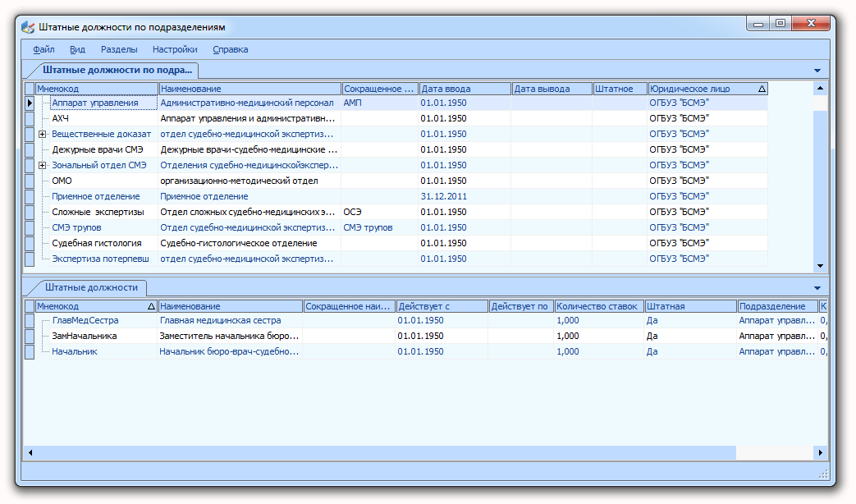Screen dimensions: 856x504
Task: Tick the row checkbox for Начальник position
Action: click(x=30, y=351)
